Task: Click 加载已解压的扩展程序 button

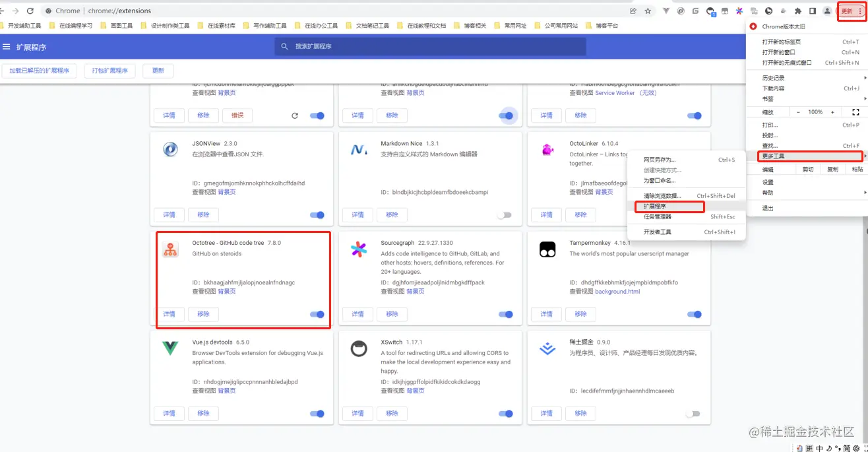Action: click(x=39, y=71)
